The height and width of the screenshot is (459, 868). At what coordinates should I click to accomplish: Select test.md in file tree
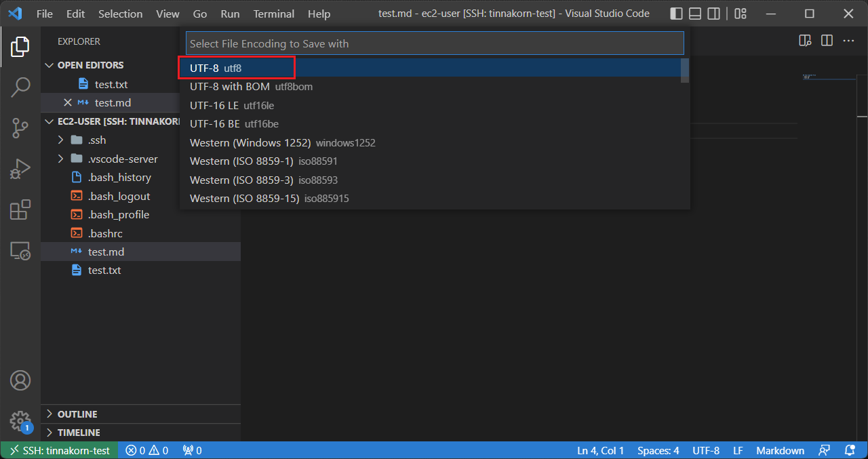[x=140, y=252]
